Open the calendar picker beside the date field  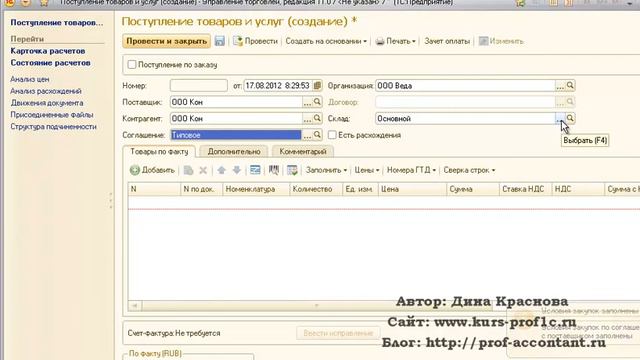[317, 86]
